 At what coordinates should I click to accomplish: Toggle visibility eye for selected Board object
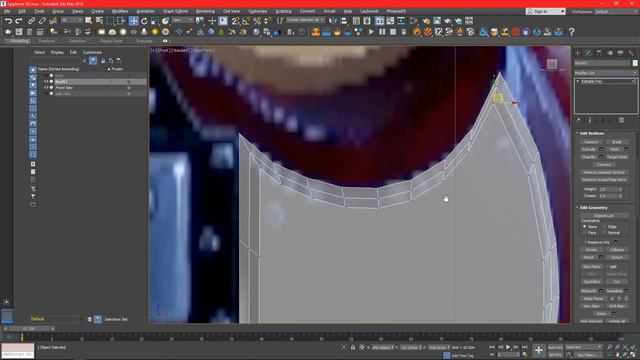[46, 82]
